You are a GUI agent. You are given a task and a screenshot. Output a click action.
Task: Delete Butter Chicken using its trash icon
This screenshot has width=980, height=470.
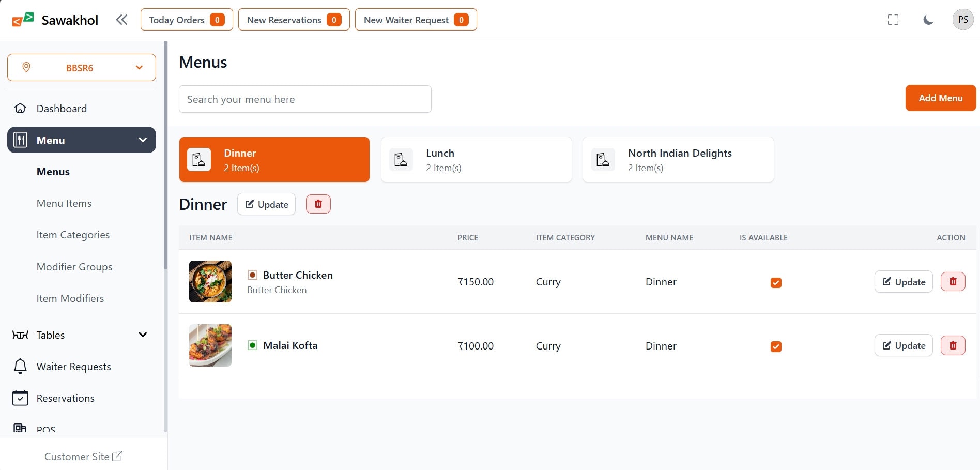(x=953, y=281)
